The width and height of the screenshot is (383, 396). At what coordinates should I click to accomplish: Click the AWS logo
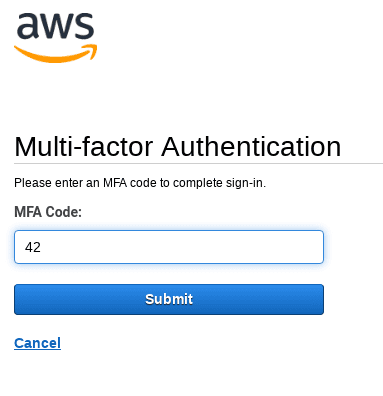[x=55, y=38]
